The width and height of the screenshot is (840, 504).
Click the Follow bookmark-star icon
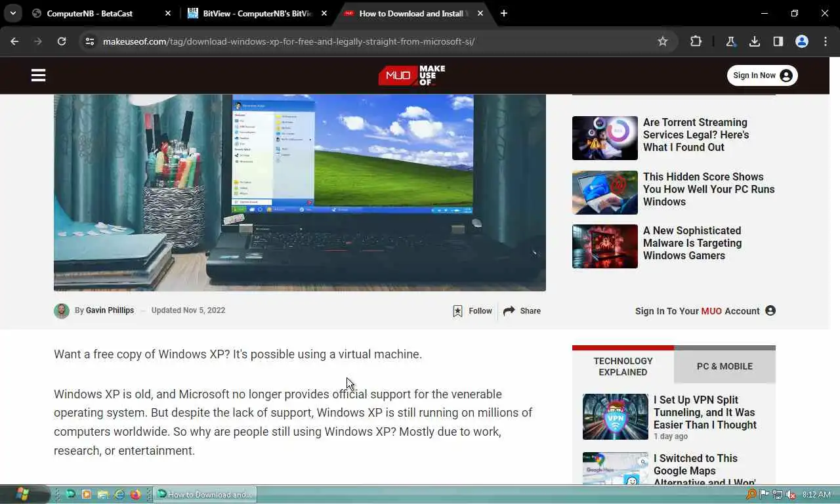click(457, 311)
